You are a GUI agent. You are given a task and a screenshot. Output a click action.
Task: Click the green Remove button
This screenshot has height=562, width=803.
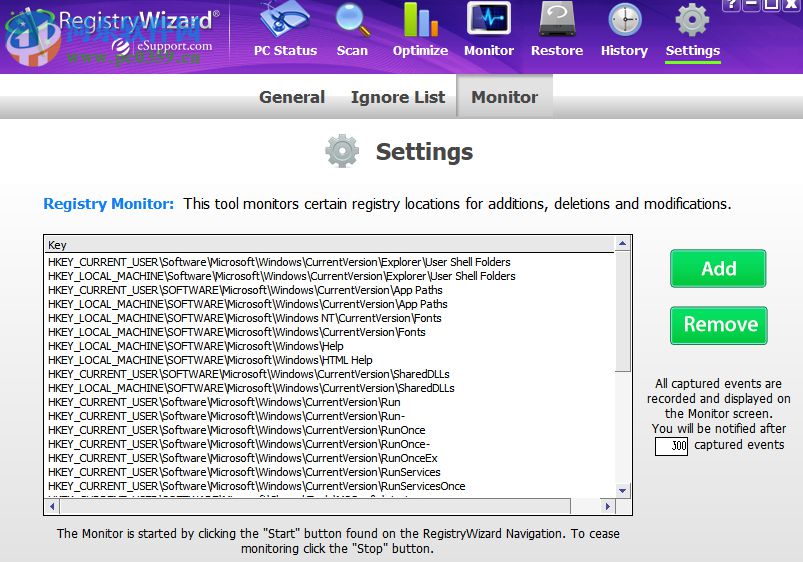click(719, 325)
